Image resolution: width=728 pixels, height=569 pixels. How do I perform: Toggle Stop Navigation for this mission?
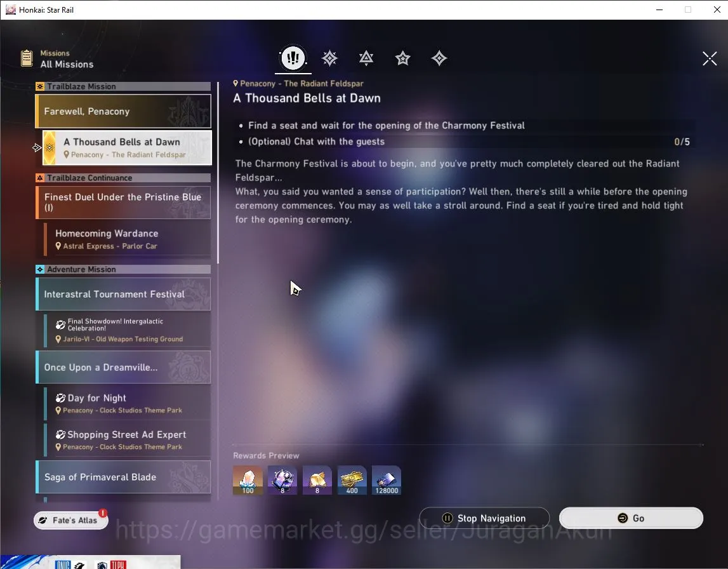(484, 518)
